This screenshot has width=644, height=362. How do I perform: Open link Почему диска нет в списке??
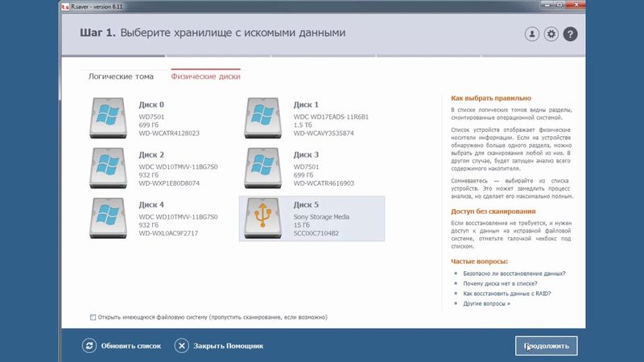pyautogui.click(x=500, y=284)
